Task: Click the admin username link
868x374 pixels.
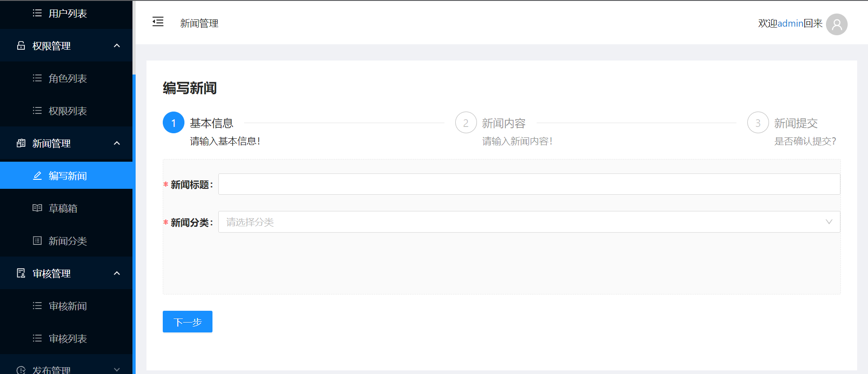Action: tap(790, 23)
